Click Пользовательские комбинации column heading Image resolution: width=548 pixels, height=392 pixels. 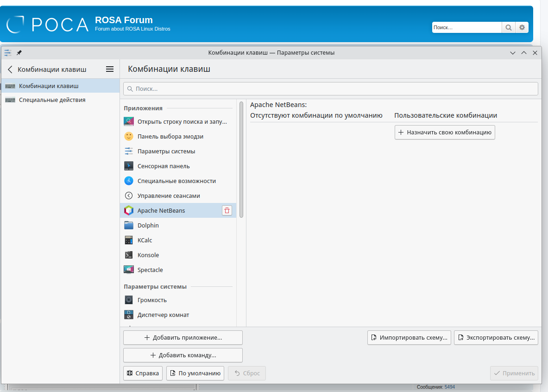pyautogui.click(x=446, y=115)
